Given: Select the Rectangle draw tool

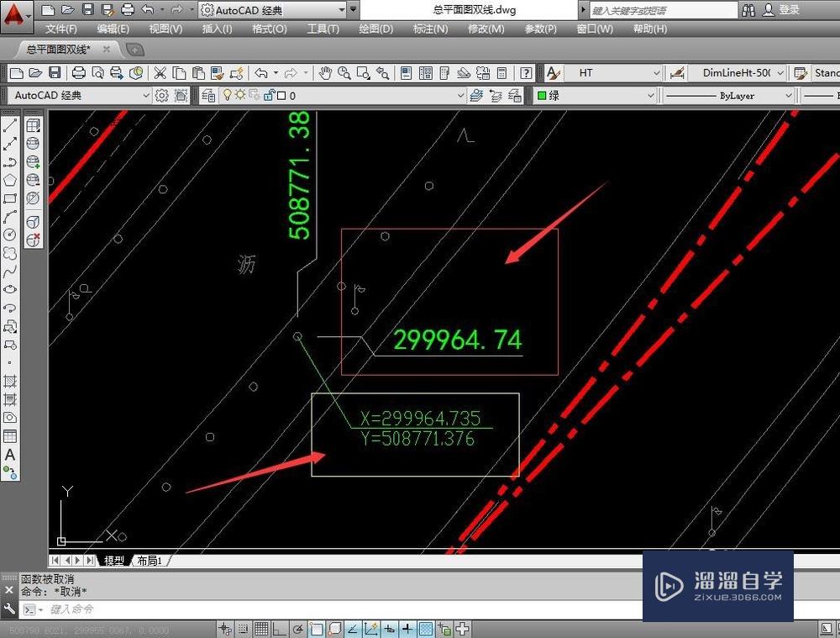Looking at the screenshot, I should click(9, 198).
